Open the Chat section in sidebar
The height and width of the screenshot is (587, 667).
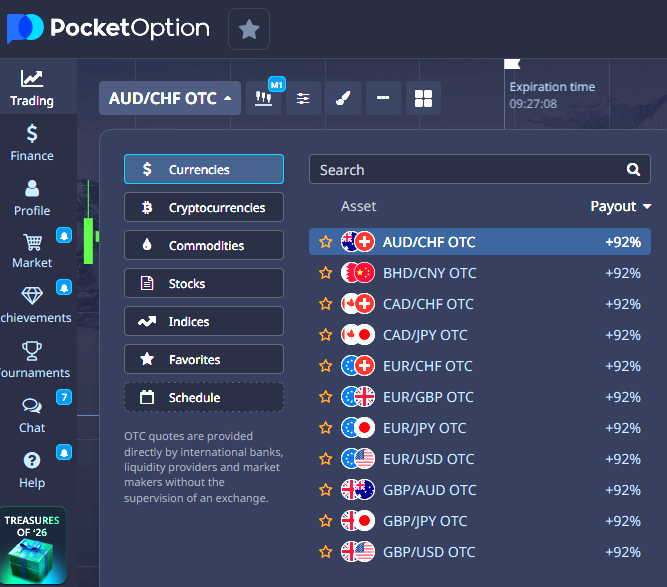[x=32, y=415]
